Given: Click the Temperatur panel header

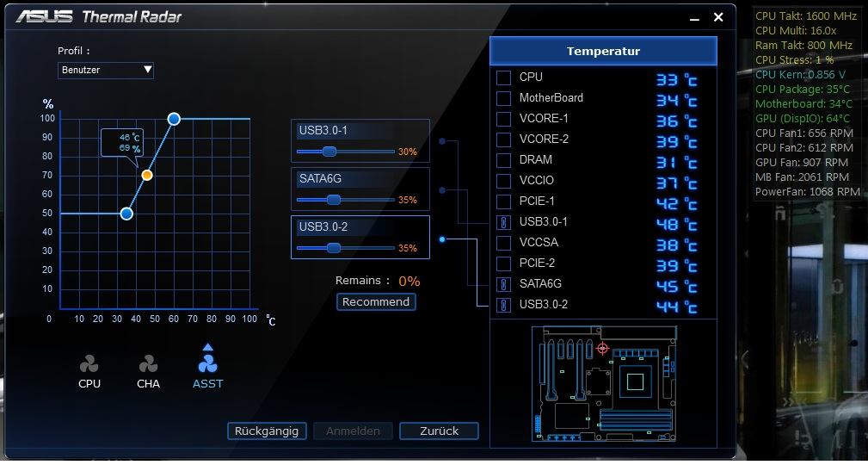Looking at the screenshot, I should [603, 51].
